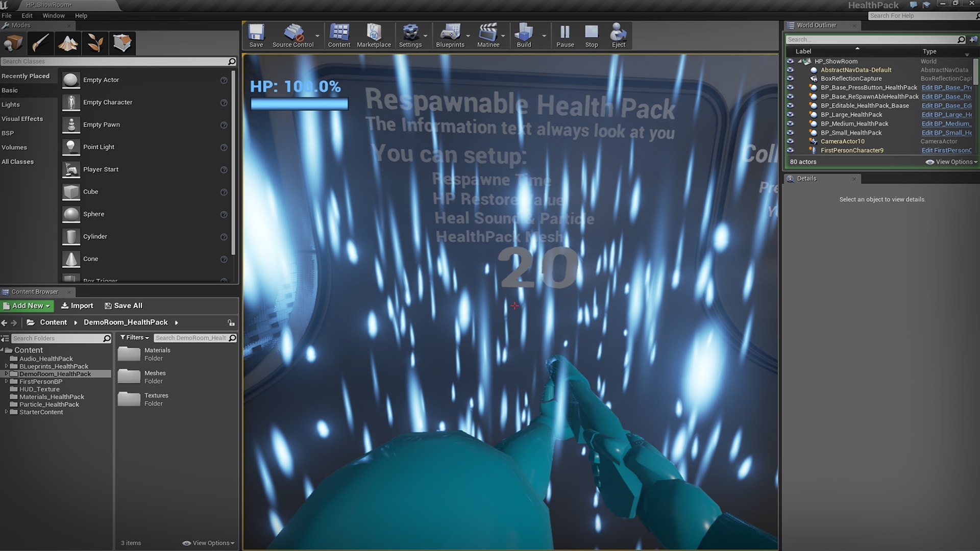Toggle FirstPersonCharacter9 visibility eye

pos(791,150)
